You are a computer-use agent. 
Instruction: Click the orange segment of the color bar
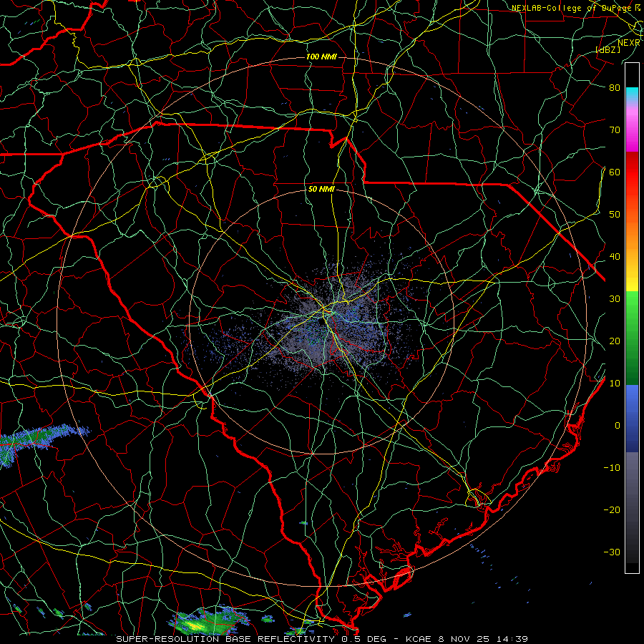coord(632,236)
